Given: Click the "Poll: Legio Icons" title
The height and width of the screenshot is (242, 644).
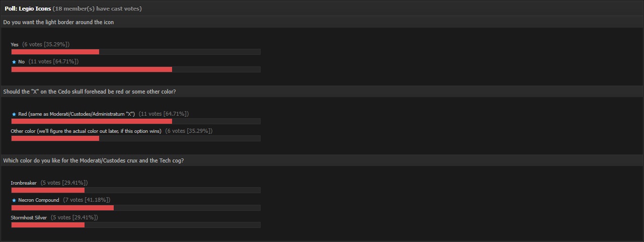Looking at the screenshot, I should coord(28,9).
